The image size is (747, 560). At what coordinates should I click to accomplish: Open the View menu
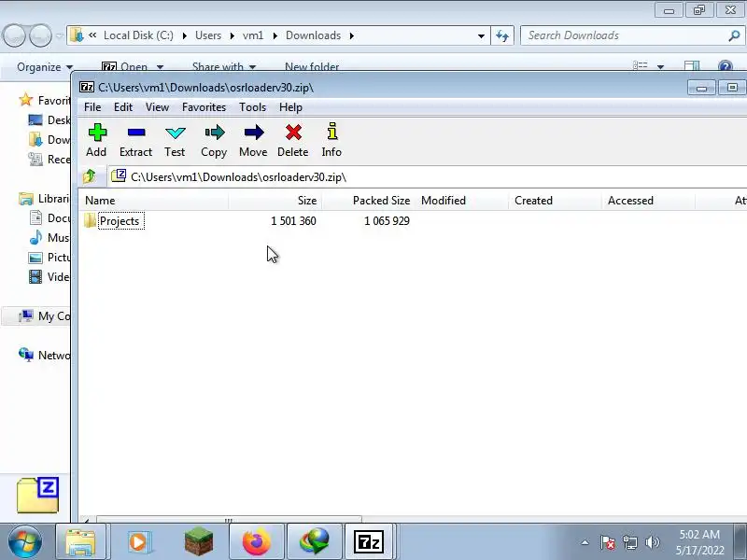point(157,107)
